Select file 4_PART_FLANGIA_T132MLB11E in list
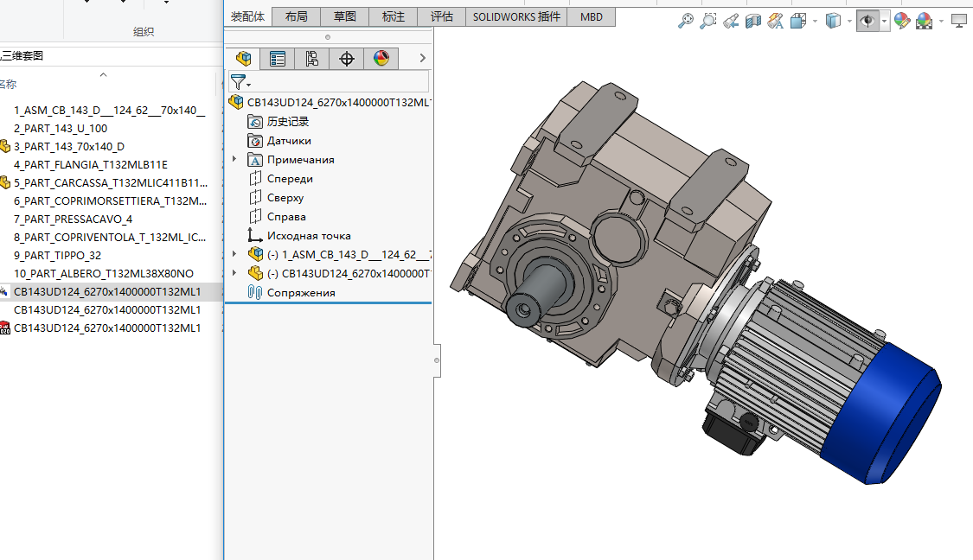This screenshot has width=973, height=560. [91, 165]
